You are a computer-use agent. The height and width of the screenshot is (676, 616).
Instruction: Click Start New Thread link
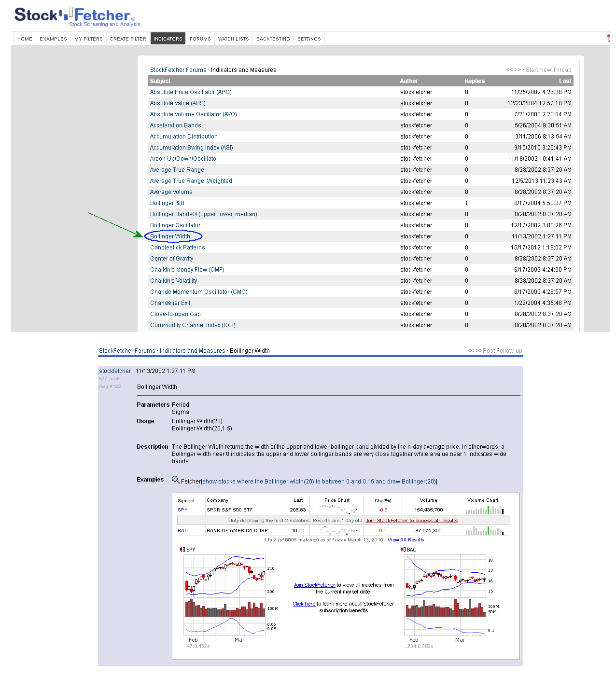548,70
